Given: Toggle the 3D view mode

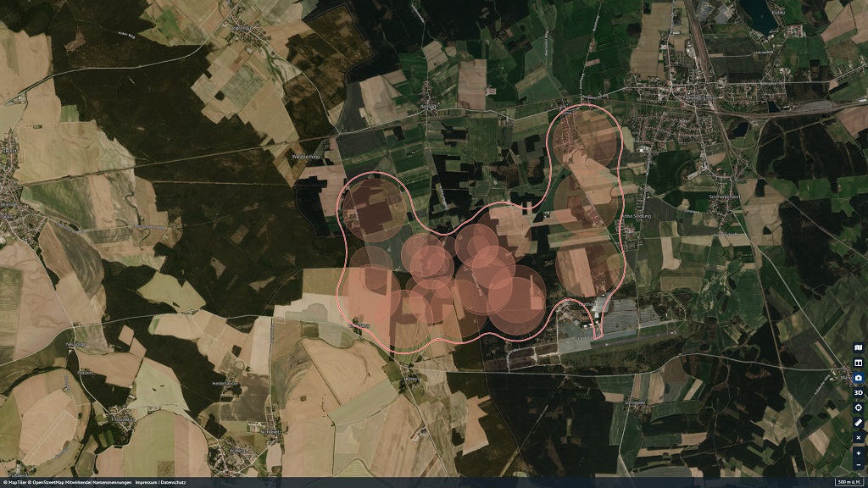Looking at the screenshot, I should [x=858, y=392].
